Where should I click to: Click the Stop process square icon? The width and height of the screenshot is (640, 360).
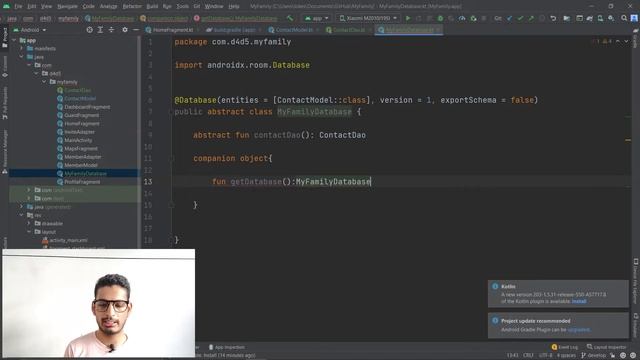[484, 18]
